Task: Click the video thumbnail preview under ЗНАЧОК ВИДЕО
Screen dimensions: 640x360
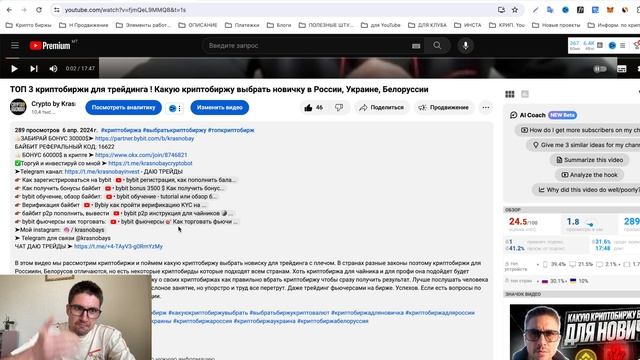Action: 575,332
